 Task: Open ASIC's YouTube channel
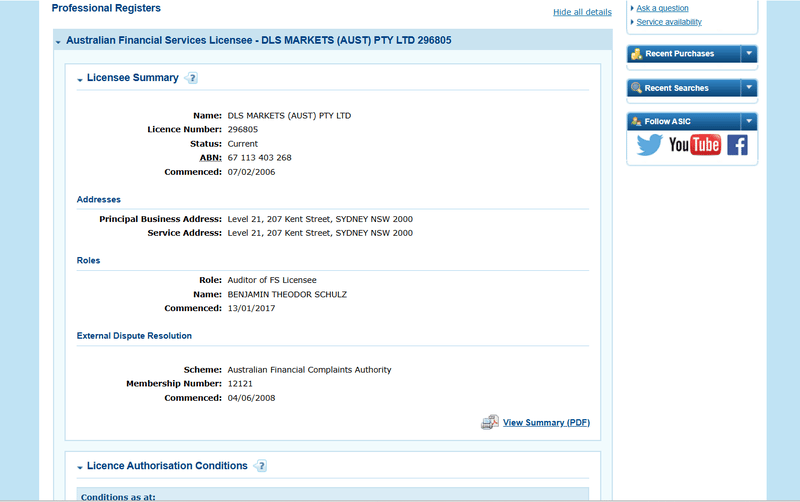tap(695, 145)
